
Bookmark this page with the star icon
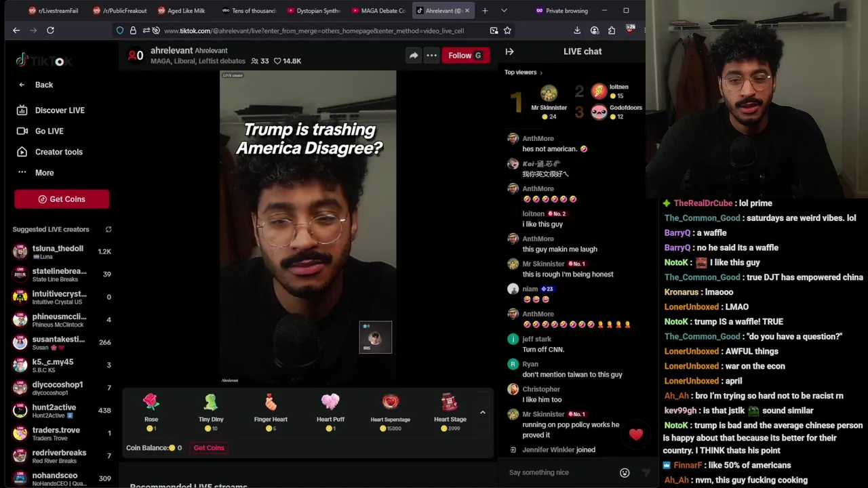tap(507, 30)
